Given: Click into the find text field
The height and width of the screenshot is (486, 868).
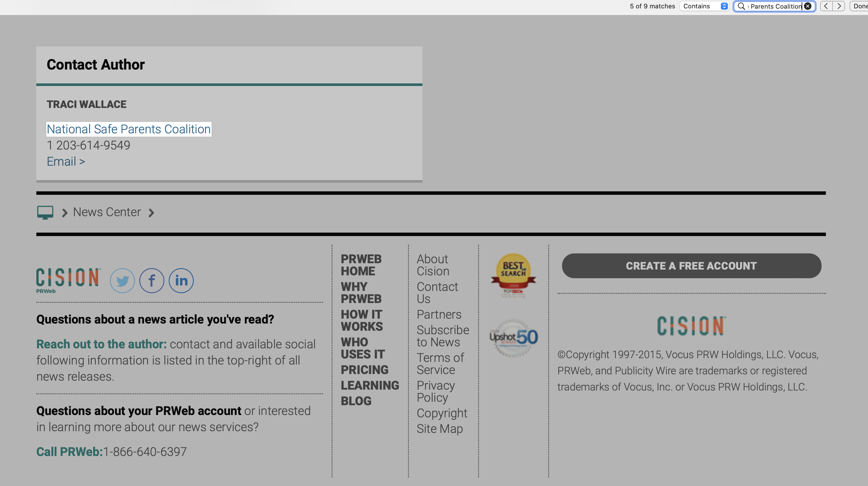Looking at the screenshot, I should point(775,6).
